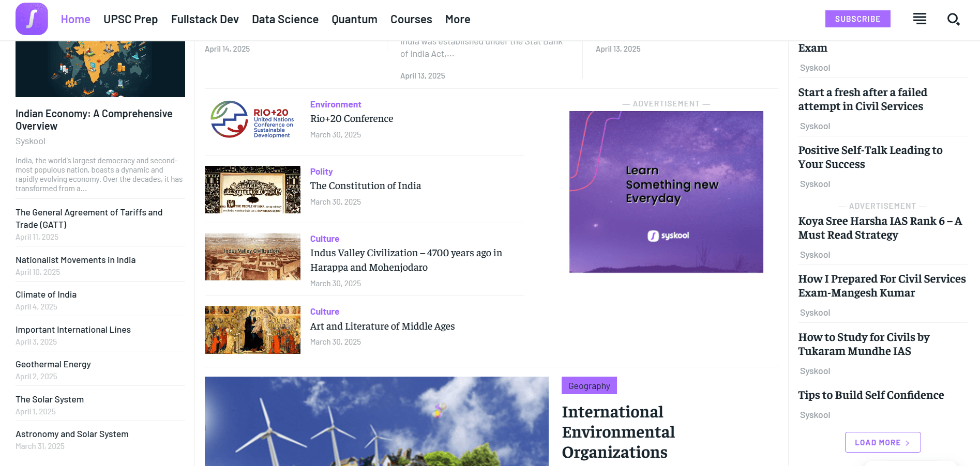Viewport: 980px width, 466px height.
Task: Open the Geography category label
Action: pyautogui.click(x=589, y=385)
